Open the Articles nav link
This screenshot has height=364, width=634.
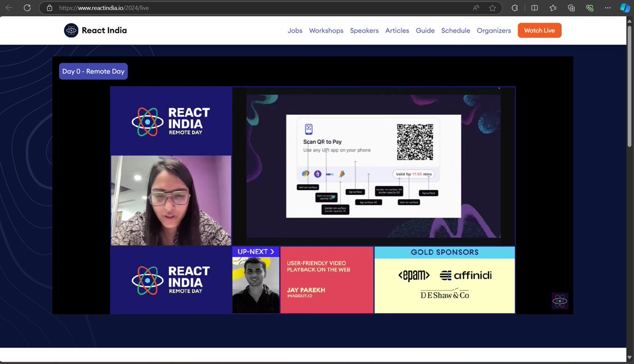397,31
